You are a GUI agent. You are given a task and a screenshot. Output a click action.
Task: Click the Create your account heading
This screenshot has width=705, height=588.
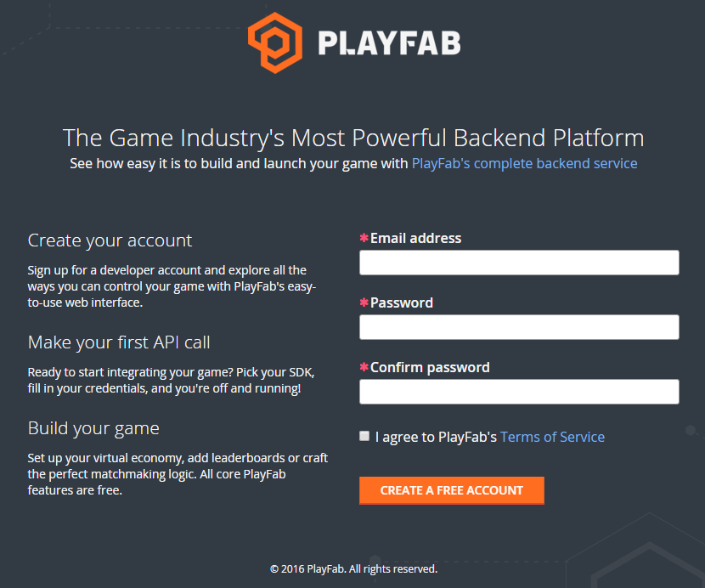tap(110, 240)
